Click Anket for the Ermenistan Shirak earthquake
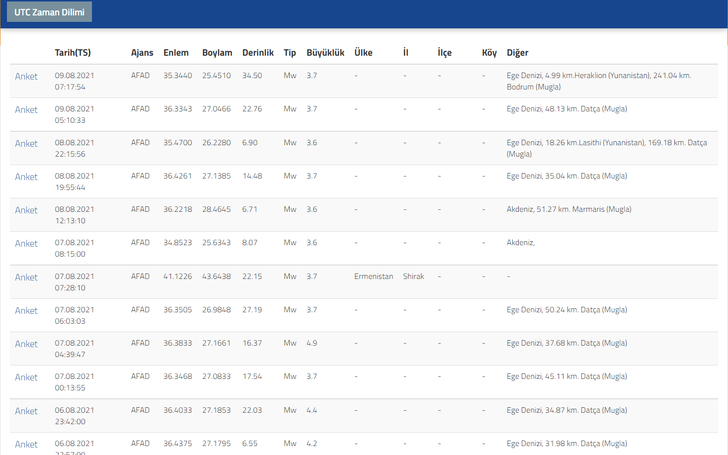The height and width of the screenshot is (455, 728). point(26,277)
